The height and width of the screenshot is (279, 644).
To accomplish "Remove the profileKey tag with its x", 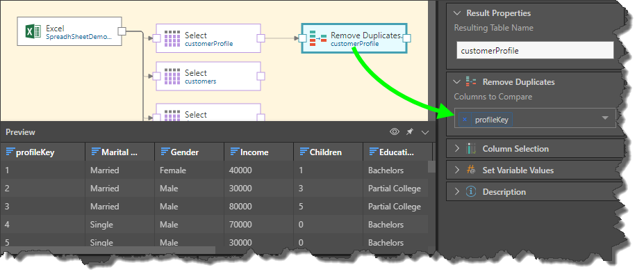I will [465, 120].
